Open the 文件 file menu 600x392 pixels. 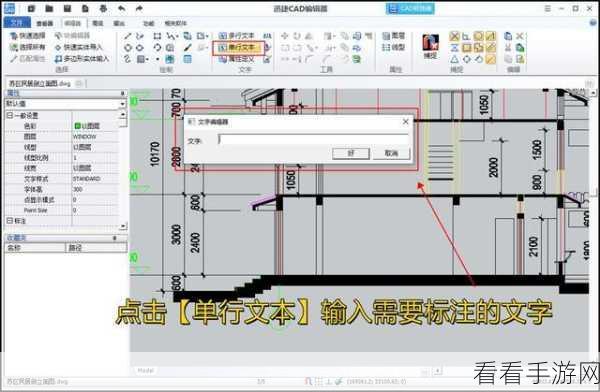17,23
